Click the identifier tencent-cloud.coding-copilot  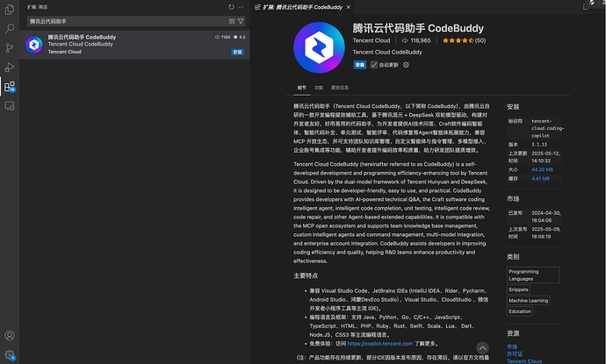[548, 128]
